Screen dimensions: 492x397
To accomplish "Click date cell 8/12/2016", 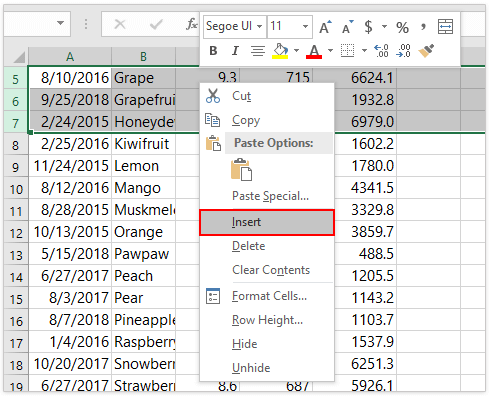I will (70, 188).
